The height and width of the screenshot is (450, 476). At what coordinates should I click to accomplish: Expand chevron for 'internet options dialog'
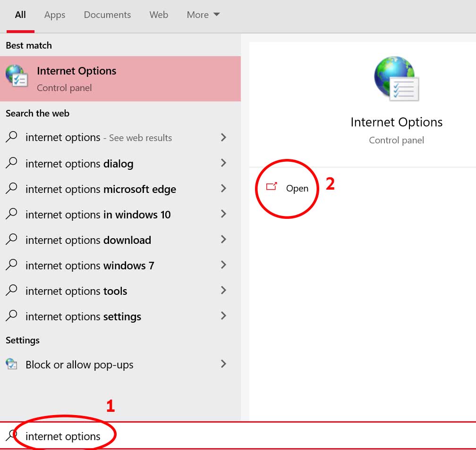point(223,163)
